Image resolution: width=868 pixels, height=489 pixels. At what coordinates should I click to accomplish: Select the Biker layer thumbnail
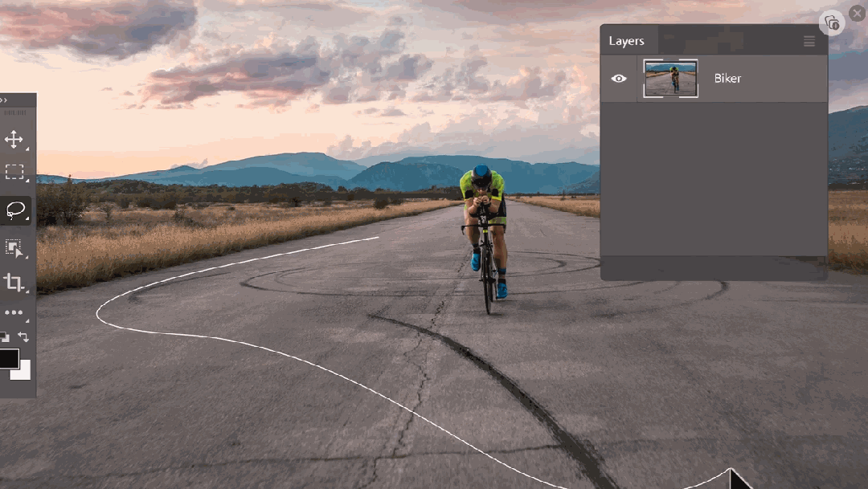tap(670, 79)
